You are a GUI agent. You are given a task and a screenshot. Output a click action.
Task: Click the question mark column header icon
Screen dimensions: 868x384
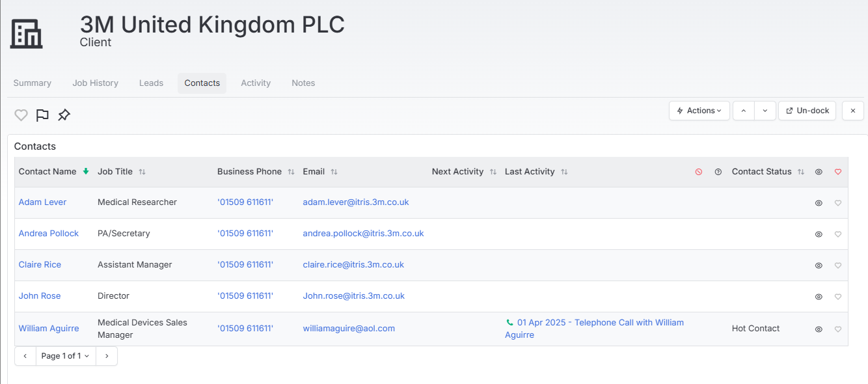click(718, 172)
